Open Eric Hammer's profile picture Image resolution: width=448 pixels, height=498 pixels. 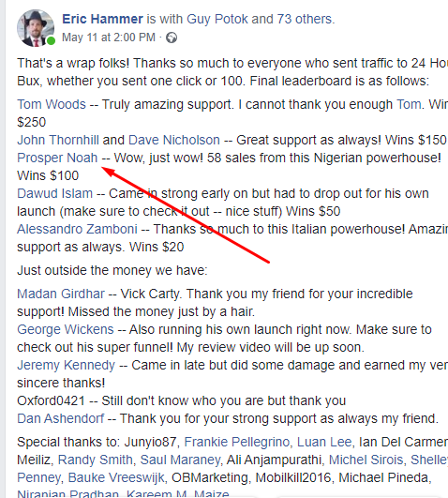tap(36, 28)
